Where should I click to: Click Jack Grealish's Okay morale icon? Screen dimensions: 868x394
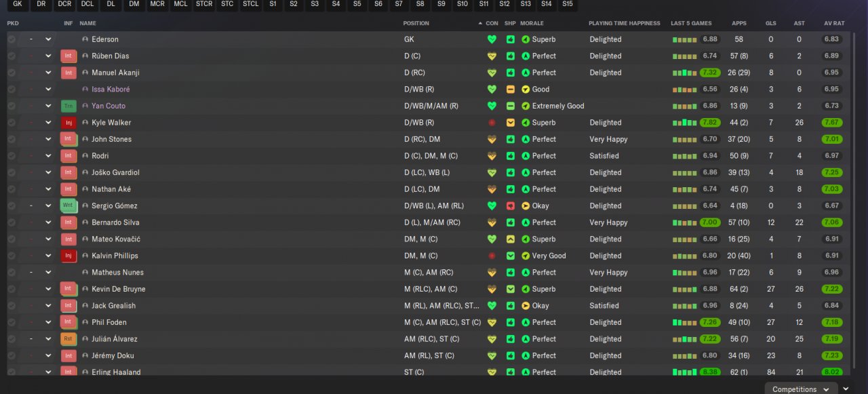tap(526, 306)
